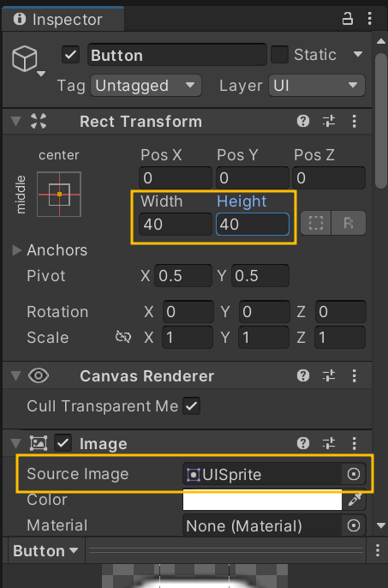This screenshot has width=388, height=588.
Task: Switch to the Inspector tab
Action: tap(63, 20)
